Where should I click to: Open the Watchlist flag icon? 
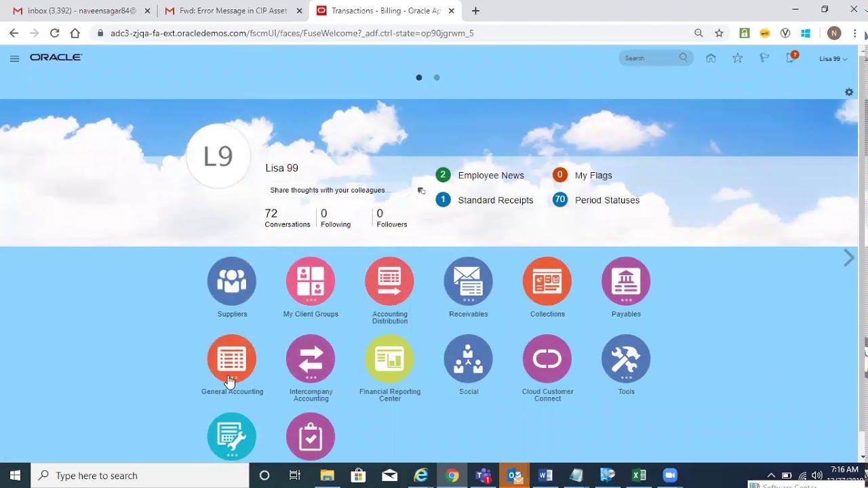pos(764,58)
